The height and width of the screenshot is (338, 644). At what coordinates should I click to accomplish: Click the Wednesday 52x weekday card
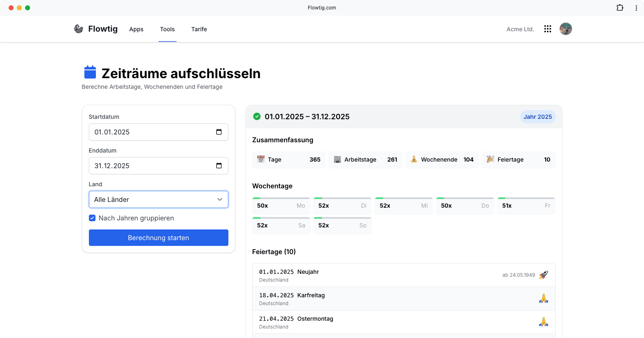(x=404, y=206)
